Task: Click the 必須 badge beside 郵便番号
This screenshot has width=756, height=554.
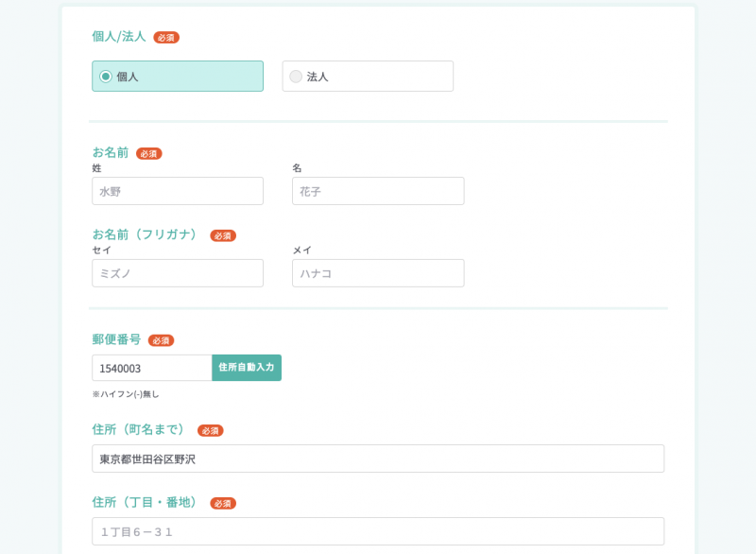Action: tap(161, 340)
